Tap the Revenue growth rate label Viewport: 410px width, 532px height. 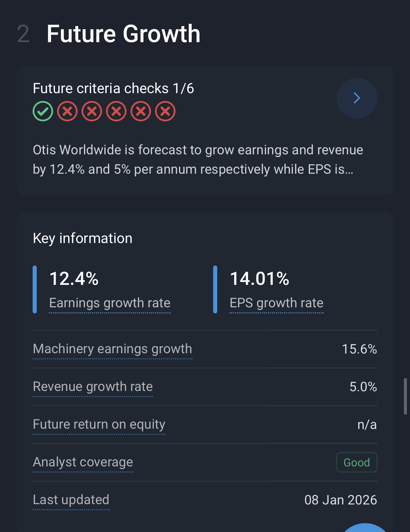93,387
